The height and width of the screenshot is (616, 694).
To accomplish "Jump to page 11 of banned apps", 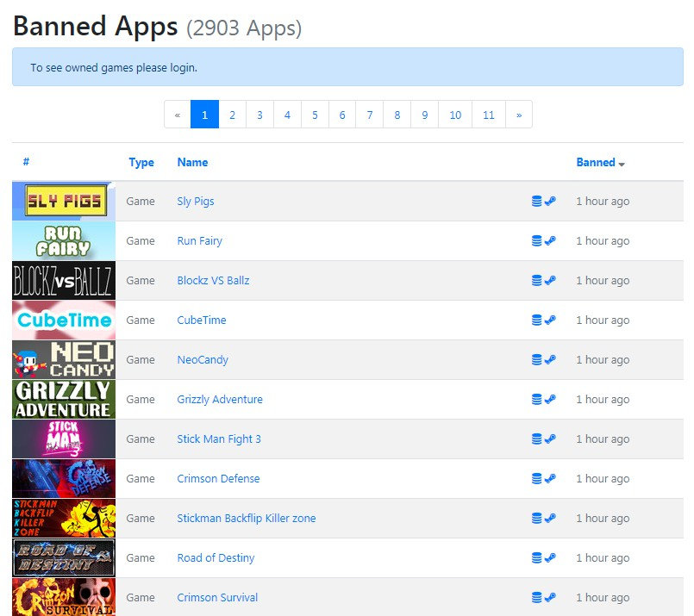I will [x=488, y=115].
